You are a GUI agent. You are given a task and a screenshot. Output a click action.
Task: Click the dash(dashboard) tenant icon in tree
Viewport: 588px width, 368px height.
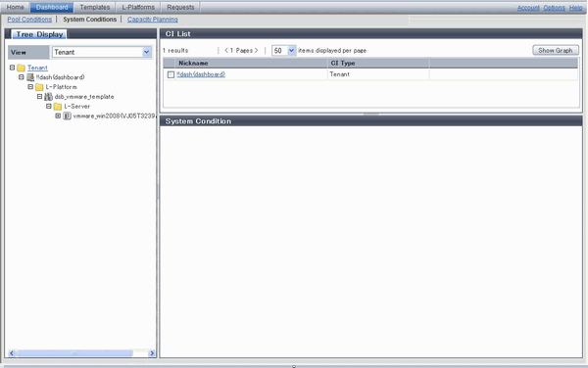[x=30, y=77]
